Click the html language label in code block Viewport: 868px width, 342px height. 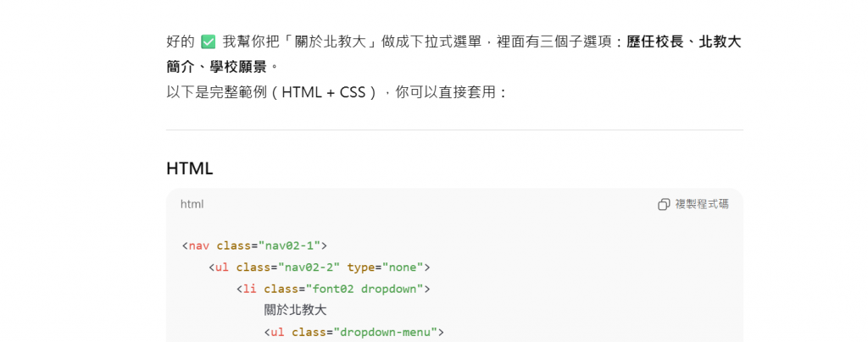click(192, 204)
